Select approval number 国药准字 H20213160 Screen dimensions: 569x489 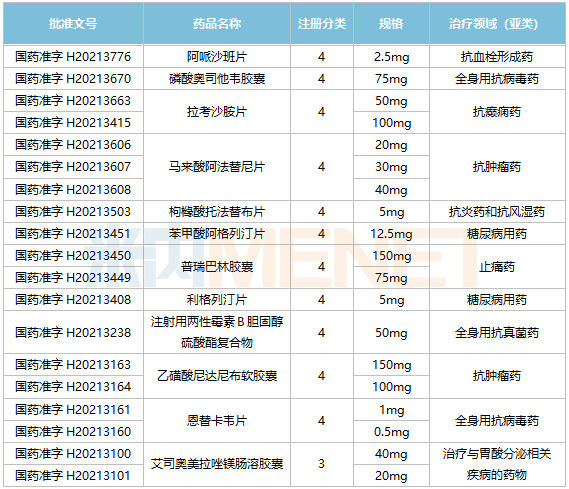(73, 432)
